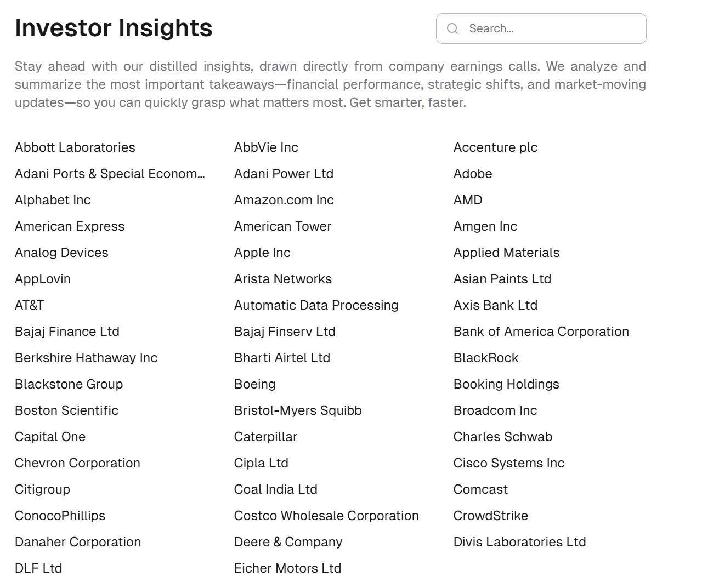Click the search magnifier icon
This screenshot has height=588, width=702.
pos(452,28)
